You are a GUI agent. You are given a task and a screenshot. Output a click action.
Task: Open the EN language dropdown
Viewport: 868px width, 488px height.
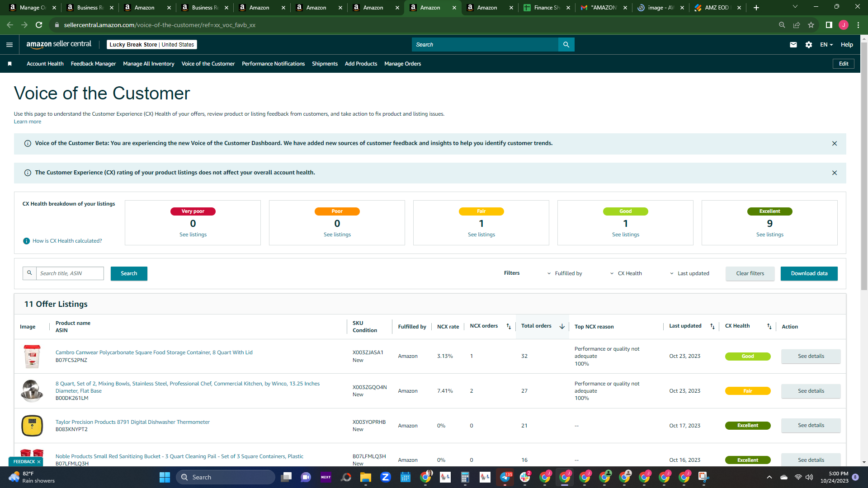(x=826, y=45)
